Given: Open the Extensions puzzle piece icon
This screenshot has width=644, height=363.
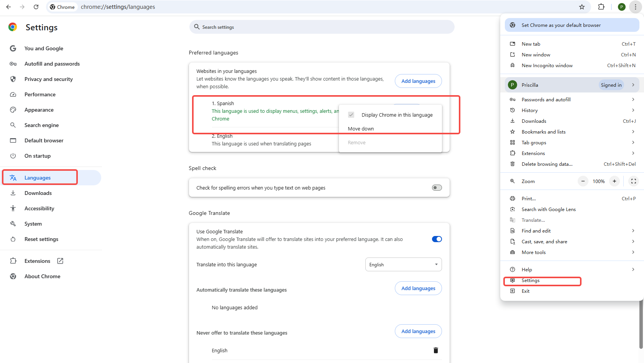Looking at the screenshot, I should (601, 7).
